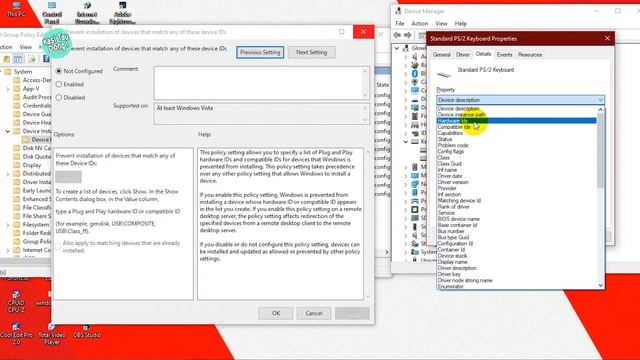640x360 pixels.
Task: Open Device Manager Action menu
Action: pyautogui.click(x=420, y=24)
